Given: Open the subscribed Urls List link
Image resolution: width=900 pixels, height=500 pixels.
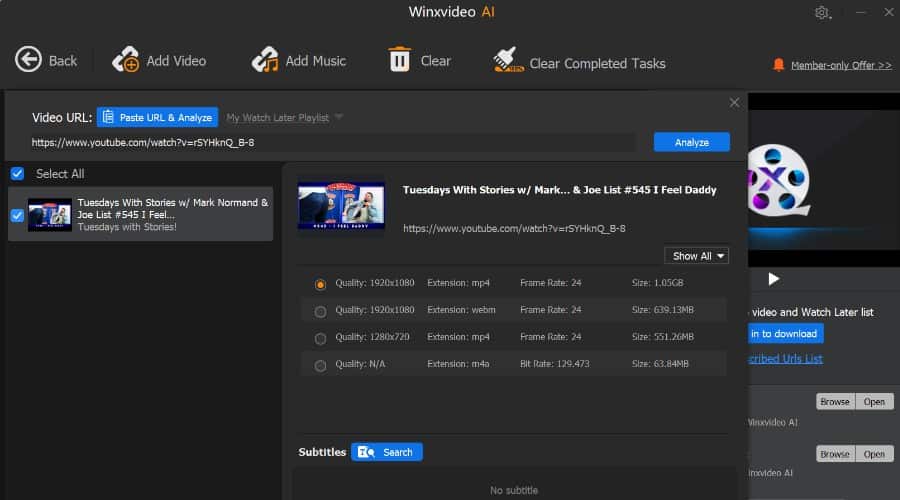Looking at the screenshot, I should point(785,359).
